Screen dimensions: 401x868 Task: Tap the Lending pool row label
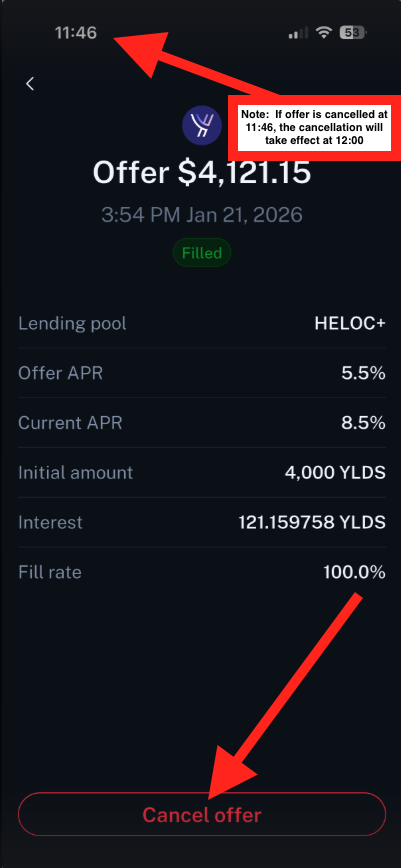pos(73,323)
